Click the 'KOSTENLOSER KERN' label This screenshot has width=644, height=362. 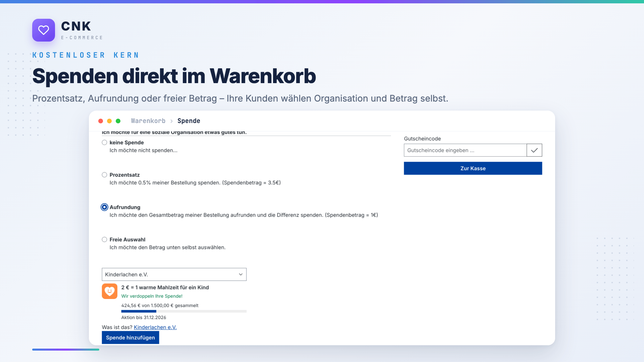[x=86, y=55]
